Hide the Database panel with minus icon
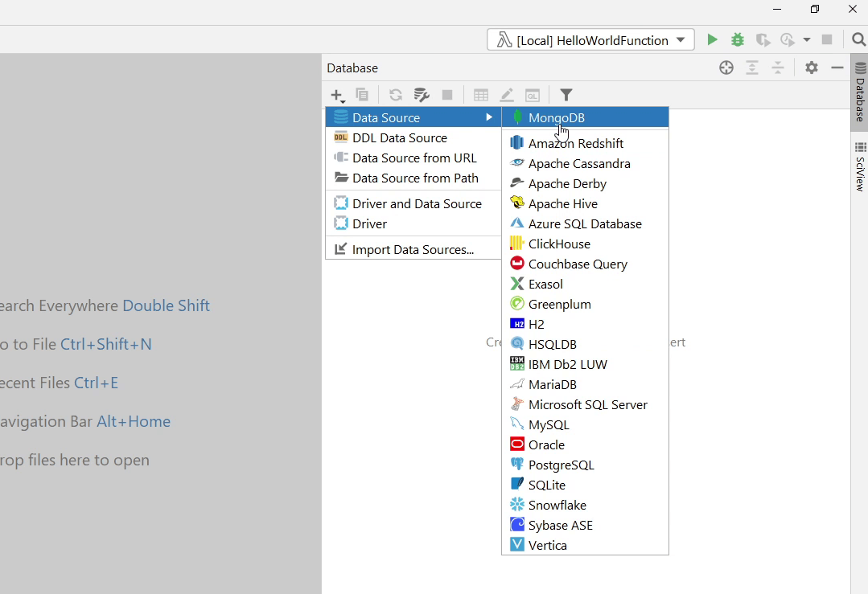The image size is (868, 594). click(837, 68)
